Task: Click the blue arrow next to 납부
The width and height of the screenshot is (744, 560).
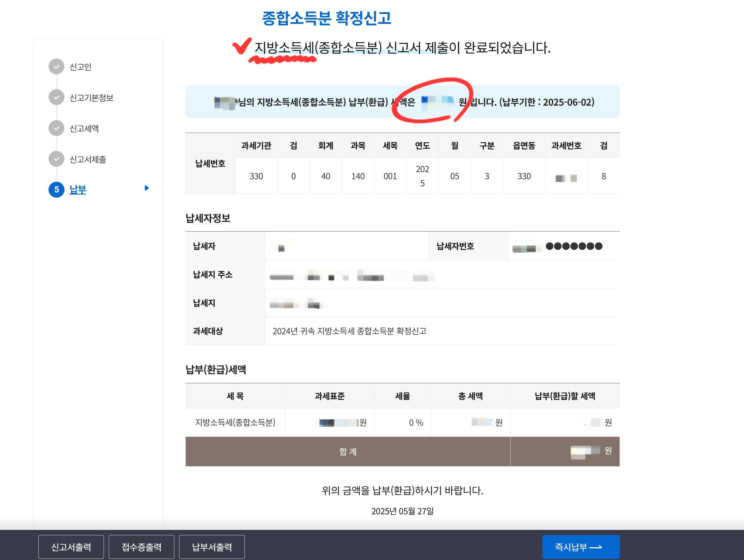Action: tap(146, 188)
